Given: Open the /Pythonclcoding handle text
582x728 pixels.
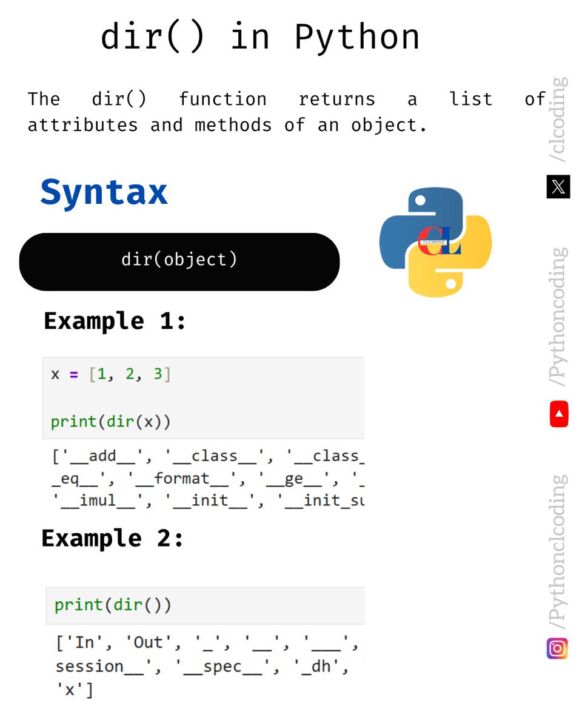Looking at the screenshot, I should point(558,552).
